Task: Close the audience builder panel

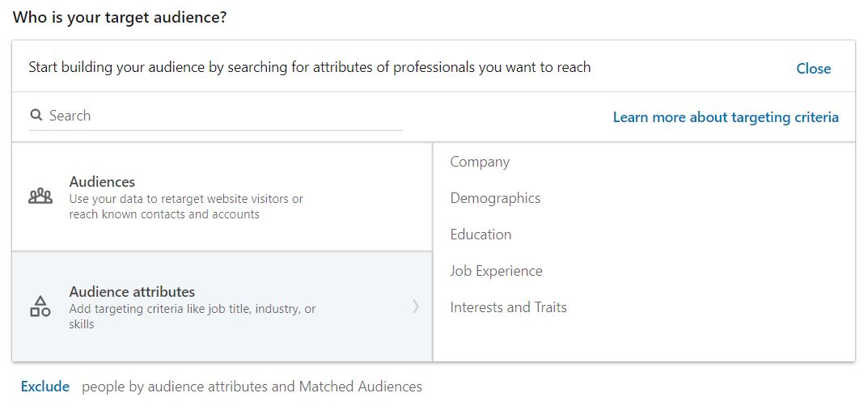Action: pyautogui.click(x=813, y=69)
